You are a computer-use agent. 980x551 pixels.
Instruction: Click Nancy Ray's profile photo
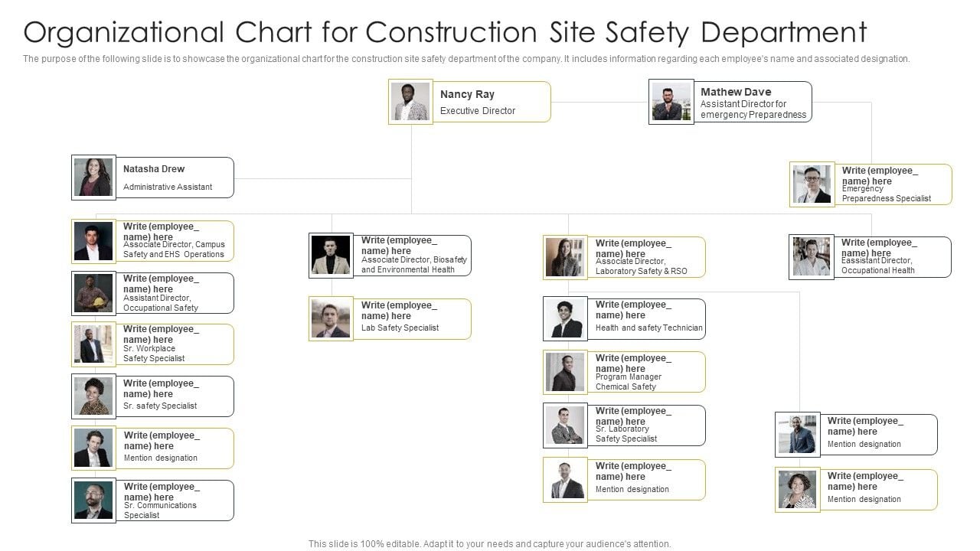point(410,102)
